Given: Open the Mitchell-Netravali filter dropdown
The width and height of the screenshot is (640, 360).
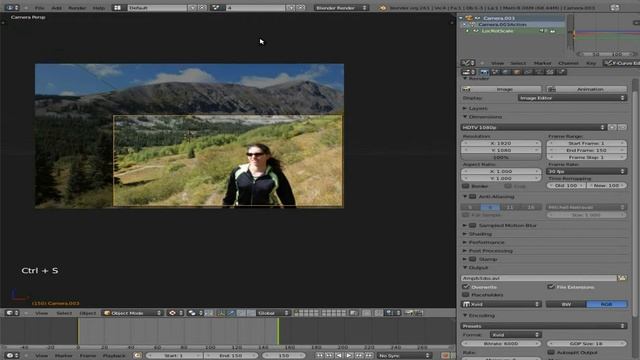Looking at the screenshot, I should 587,207.
